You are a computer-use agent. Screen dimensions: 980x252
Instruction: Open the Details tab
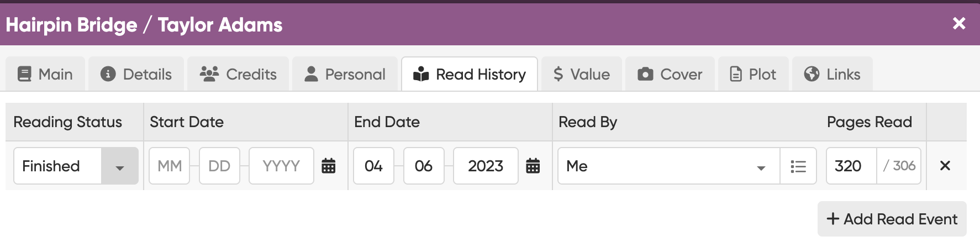(136, 74)
